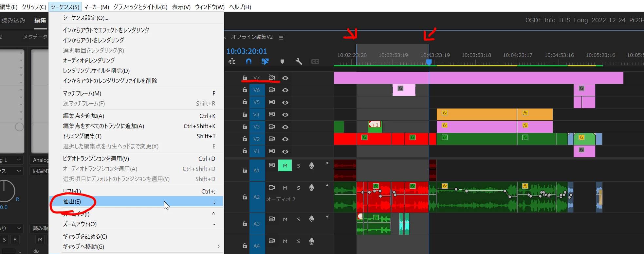Toggle sync lock on V7
Viewport: 644px width, 254px height.
(272, 77)
